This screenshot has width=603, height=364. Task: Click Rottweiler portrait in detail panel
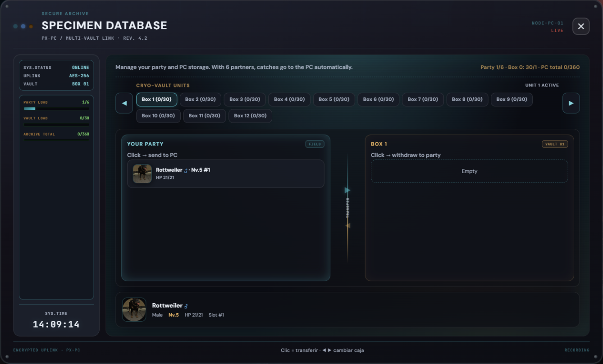coord(134,309)
